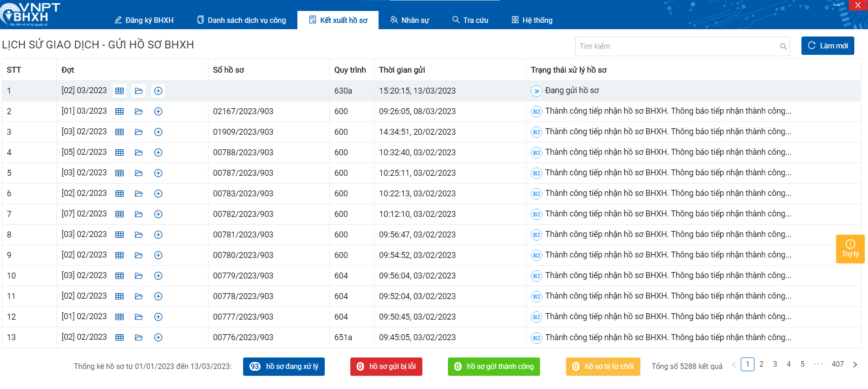Go to next page arrow in pagination

coord(855,364)
